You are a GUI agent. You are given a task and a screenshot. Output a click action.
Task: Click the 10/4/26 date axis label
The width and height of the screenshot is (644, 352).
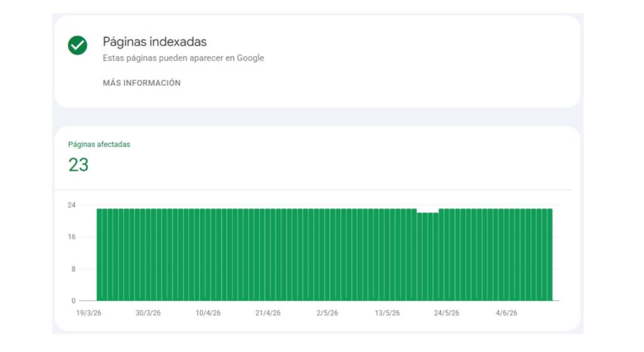point(208,313)
